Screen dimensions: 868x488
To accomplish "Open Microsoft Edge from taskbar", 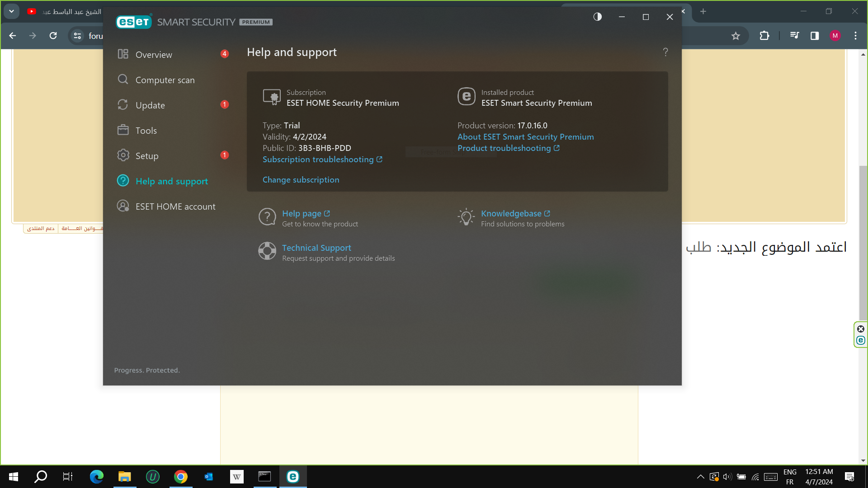I will tap(96, 477).
